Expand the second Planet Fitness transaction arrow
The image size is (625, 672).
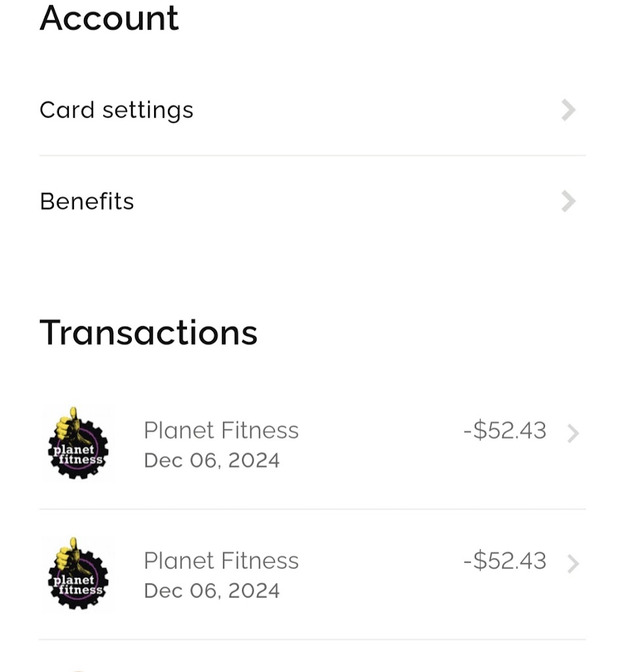(x=573, y=564)
